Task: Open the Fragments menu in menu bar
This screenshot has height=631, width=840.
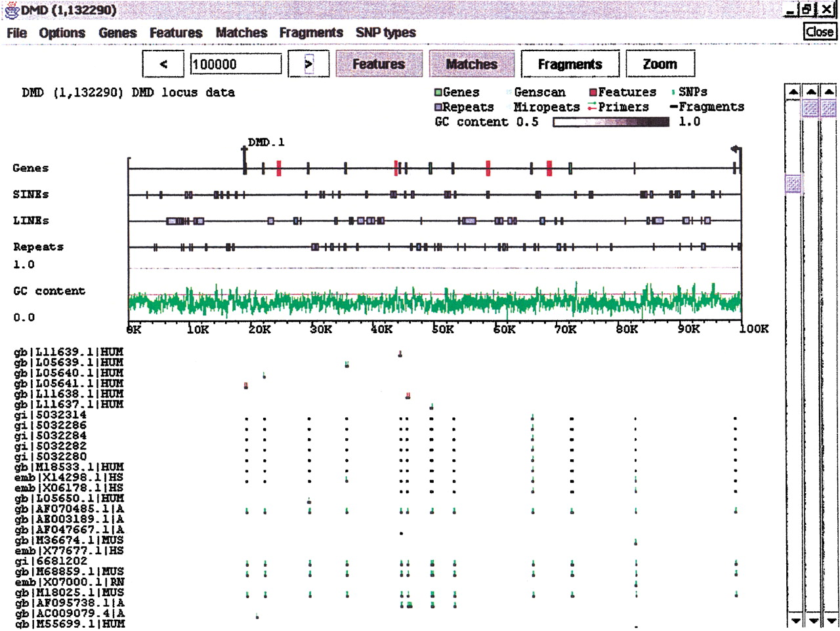Action: (x=311, y=33)
